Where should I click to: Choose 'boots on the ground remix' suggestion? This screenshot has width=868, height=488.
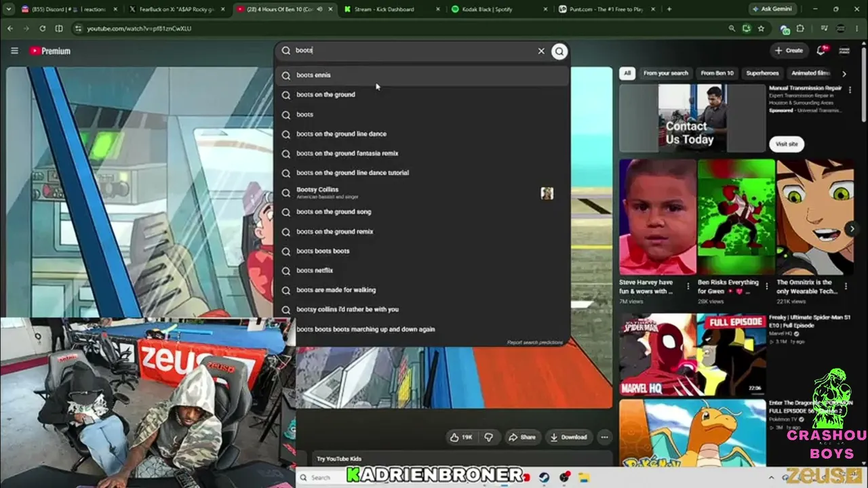[x=422, y=231]
